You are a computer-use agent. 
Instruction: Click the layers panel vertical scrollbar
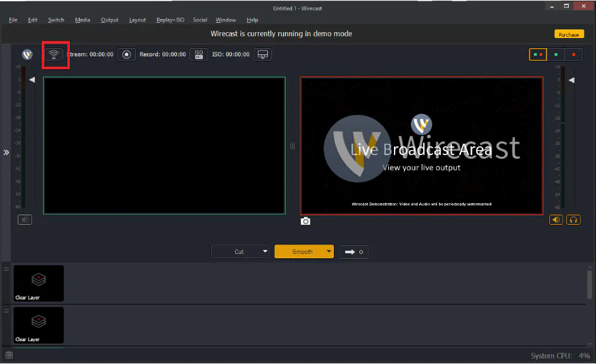point(590,285)
